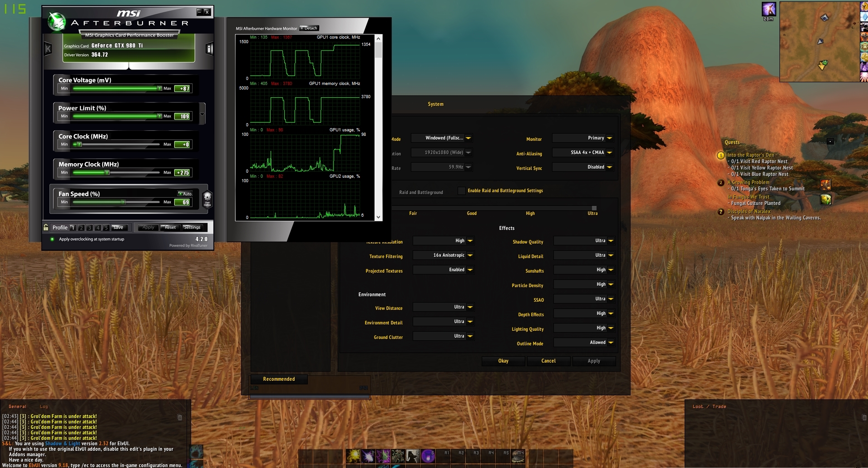Click Okay in the System settings dialog
868x468 pixels.
(x=503, y=361)
